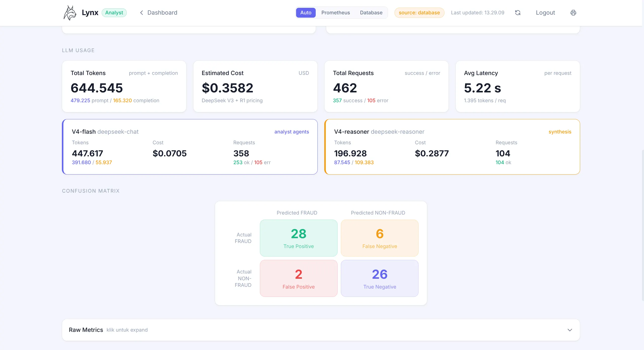The image size is (644, 350).
Task: Click the Lynx logo icon
Action: (70, 13)
